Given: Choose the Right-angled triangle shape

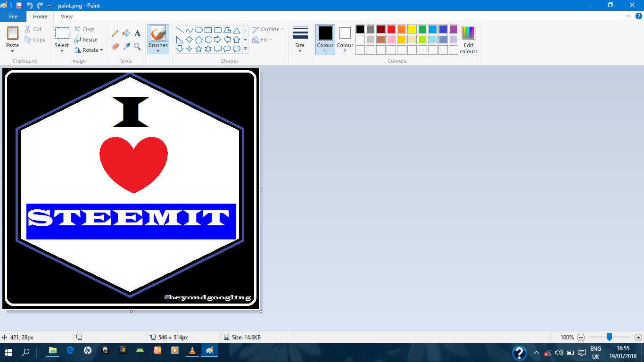Looking at the screenshot, I should [180, 40].
